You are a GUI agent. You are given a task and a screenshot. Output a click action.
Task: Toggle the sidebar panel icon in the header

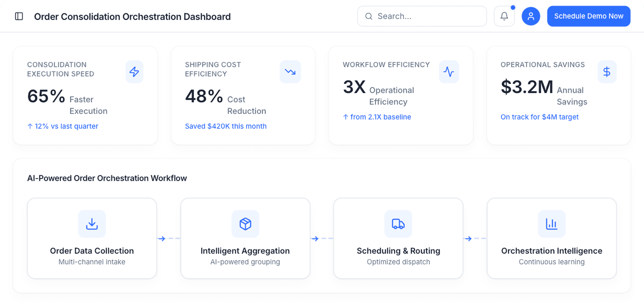[x=19, y=16]
